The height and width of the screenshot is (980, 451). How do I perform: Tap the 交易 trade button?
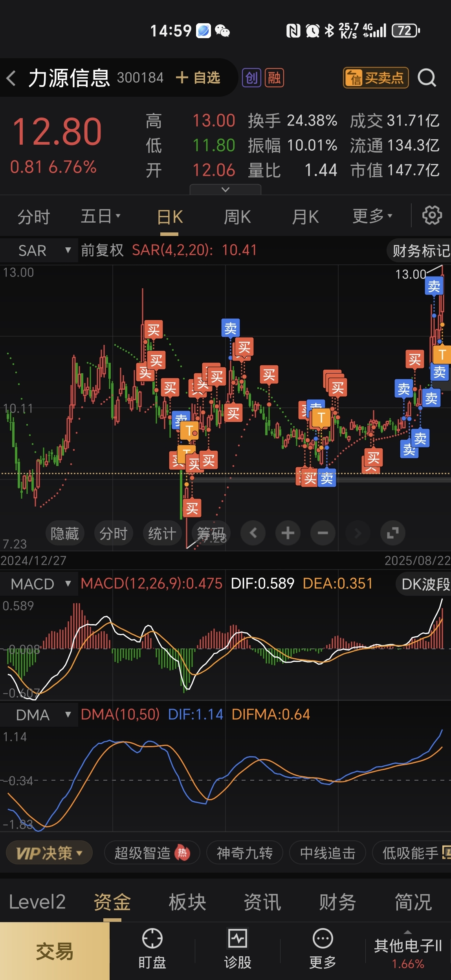[55, 951]
